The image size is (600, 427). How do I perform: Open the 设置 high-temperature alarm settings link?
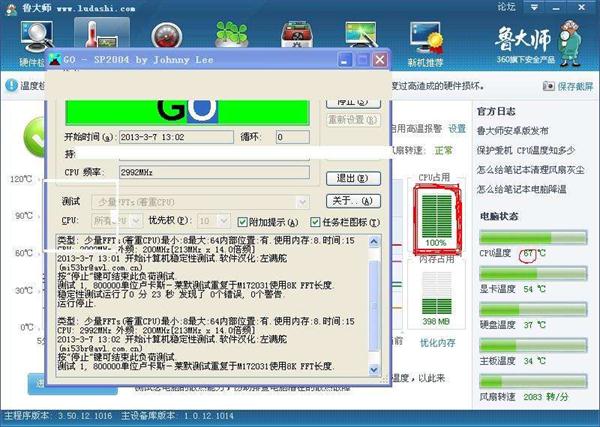[x=457, y=129]
